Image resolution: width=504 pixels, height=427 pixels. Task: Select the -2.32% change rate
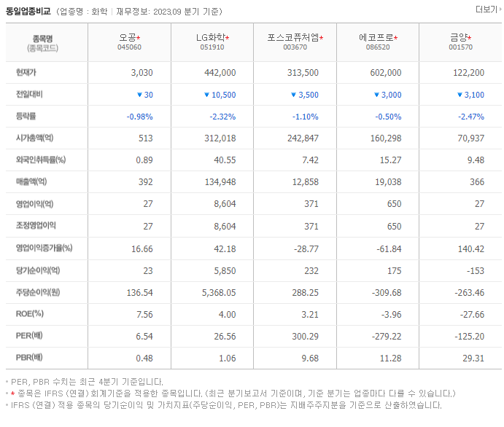click(x=222, y=117)
